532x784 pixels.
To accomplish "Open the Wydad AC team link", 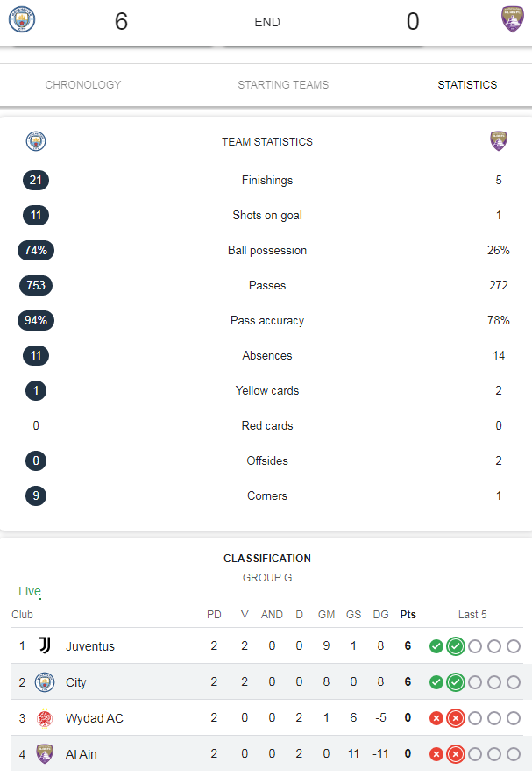I will coord(95,718).
